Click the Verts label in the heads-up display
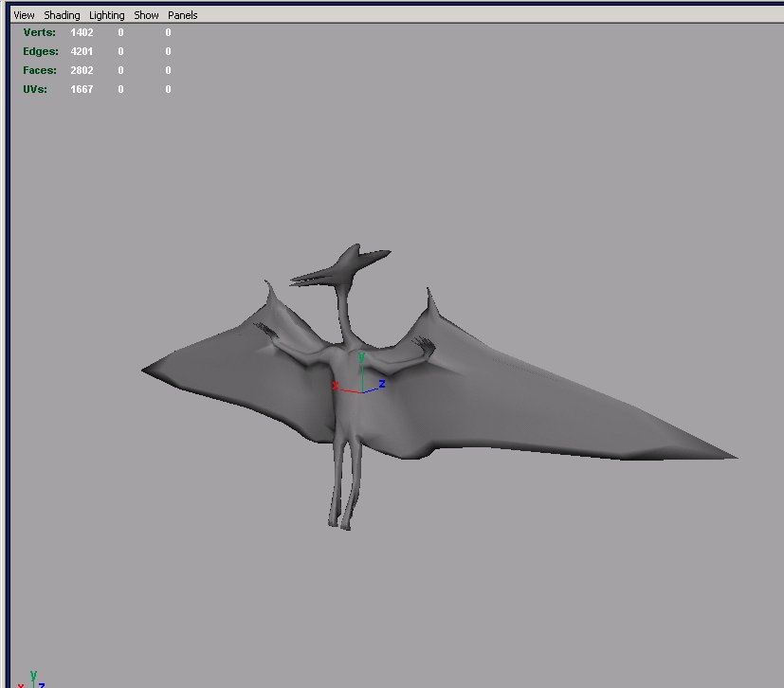Image resolution: width=784 pixels, height=688 pixels. coord(40,32)
